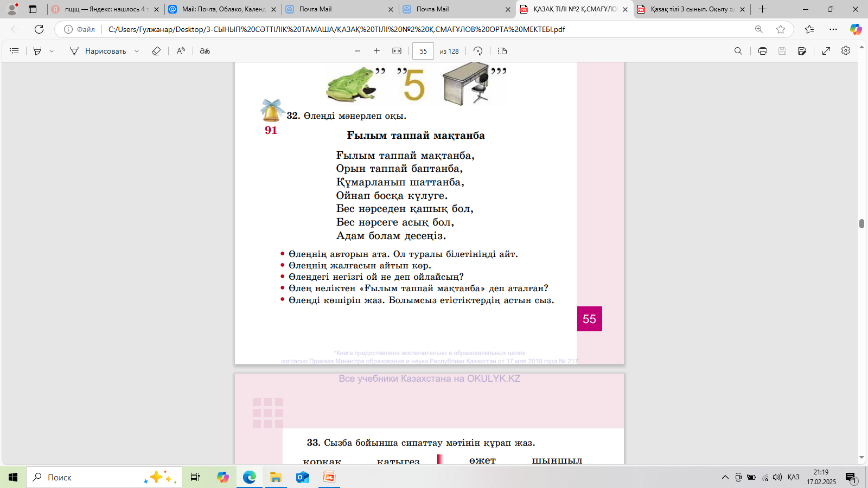View site information for Файл
The height and width of the screenshot is (488, 868).
coord(79,29)
